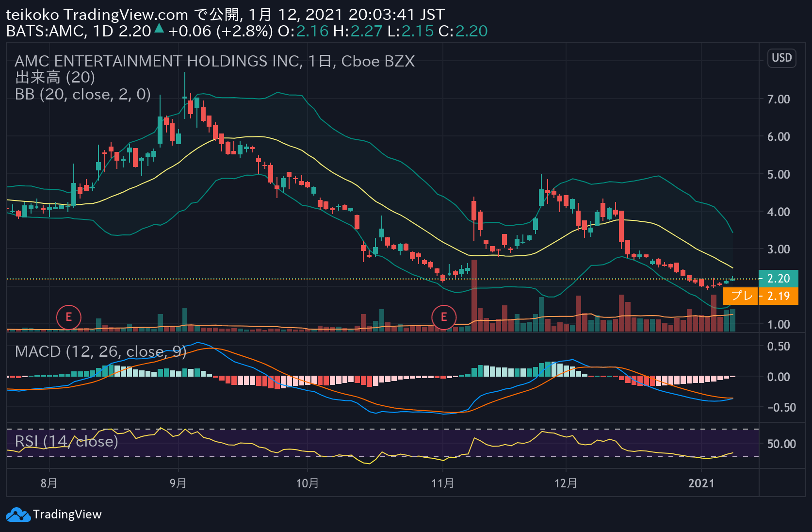
Task: Click the 11月 date axis label
Action: click(443, 483)
